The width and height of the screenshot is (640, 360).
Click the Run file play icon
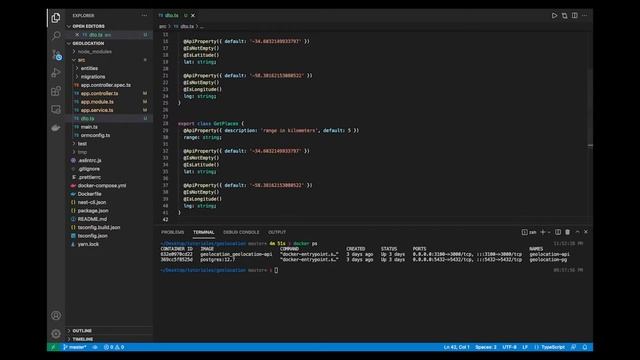tap(554, 16)
